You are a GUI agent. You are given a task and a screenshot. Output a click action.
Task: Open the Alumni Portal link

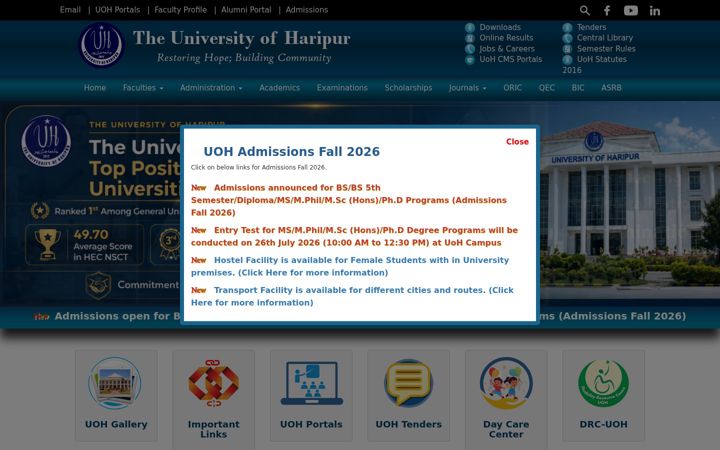[246, 10]
